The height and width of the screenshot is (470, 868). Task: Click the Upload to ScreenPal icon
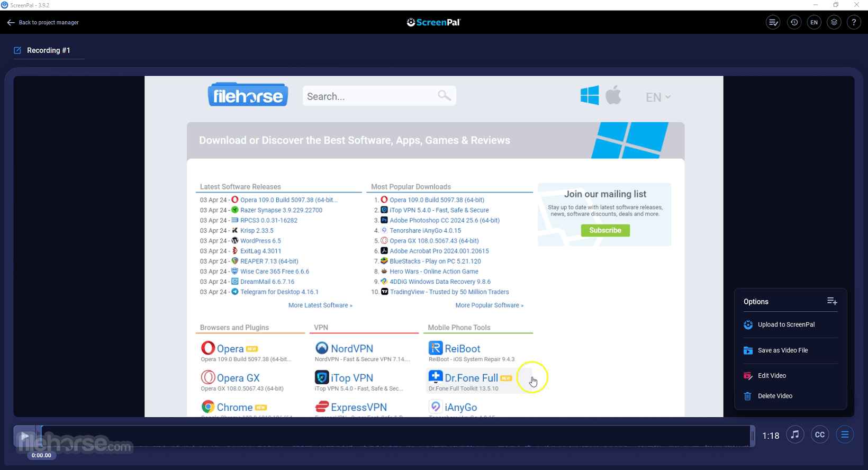click(748, 324)
